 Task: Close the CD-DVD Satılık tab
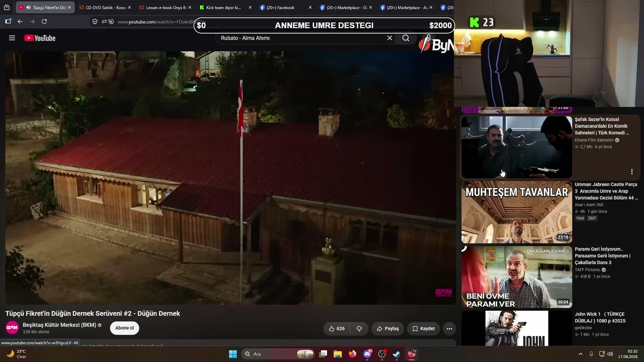pos(129,8)
